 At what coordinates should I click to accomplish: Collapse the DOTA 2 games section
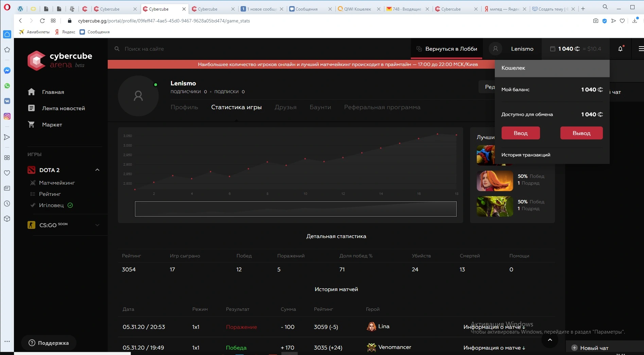coord(97,170)
